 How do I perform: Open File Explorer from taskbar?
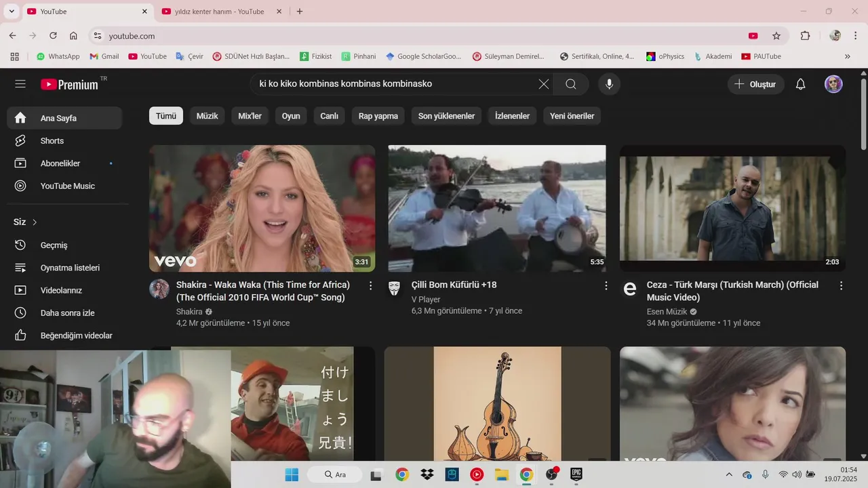(x=502, y=474)
